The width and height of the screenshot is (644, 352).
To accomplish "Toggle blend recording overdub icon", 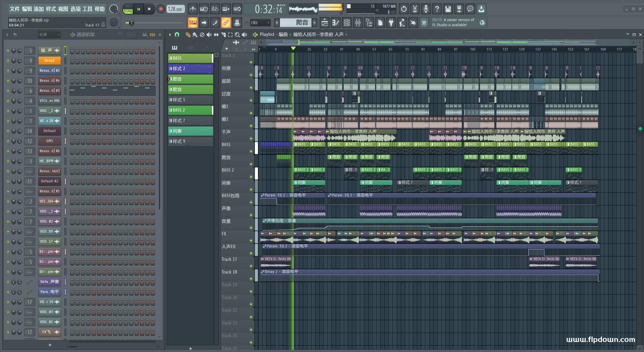I will [226, 9].
